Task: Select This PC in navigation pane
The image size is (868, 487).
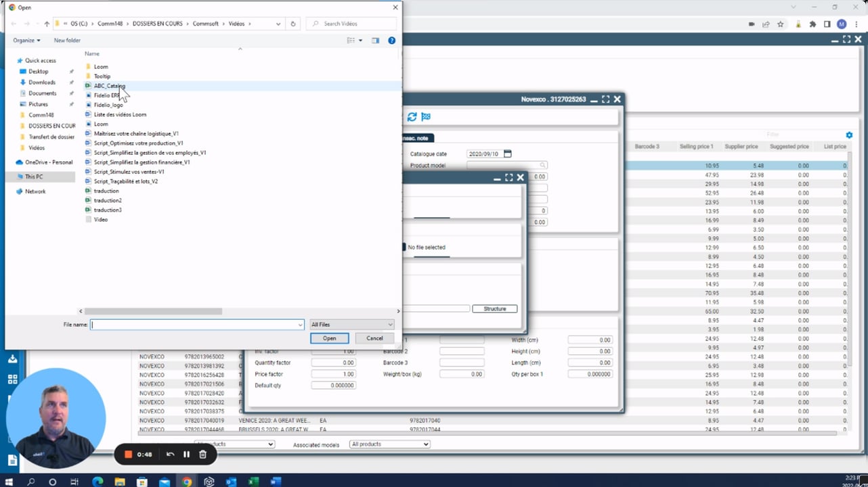Action: [x=34, y=177]
